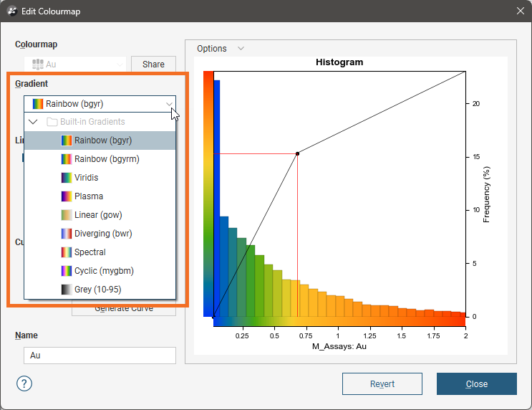Pick the Spectral gradient icon
Viewport: 532px width, 410px height.
67,252
